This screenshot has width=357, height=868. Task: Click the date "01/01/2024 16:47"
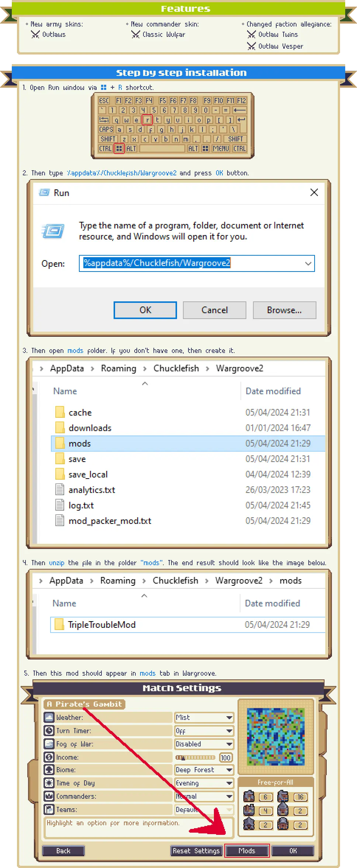click(x=278, y=428)
